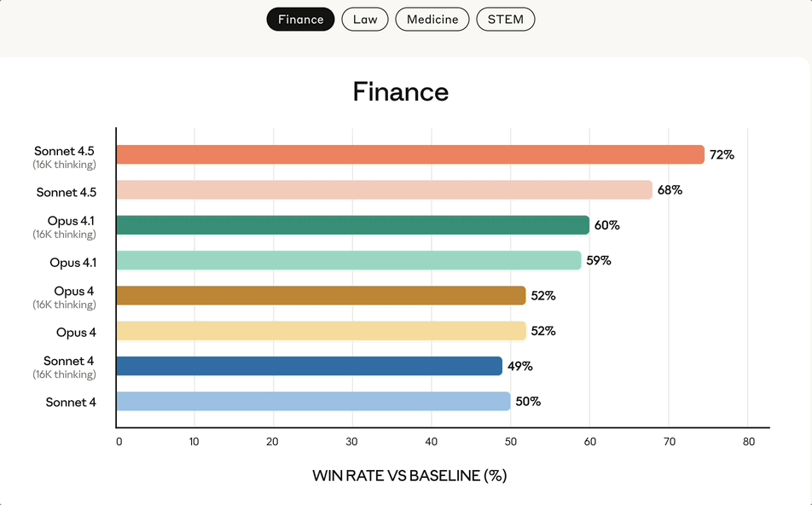Switch to the Law tab
The width and height of the screenshot is (812, 505).
coord(365,20)
